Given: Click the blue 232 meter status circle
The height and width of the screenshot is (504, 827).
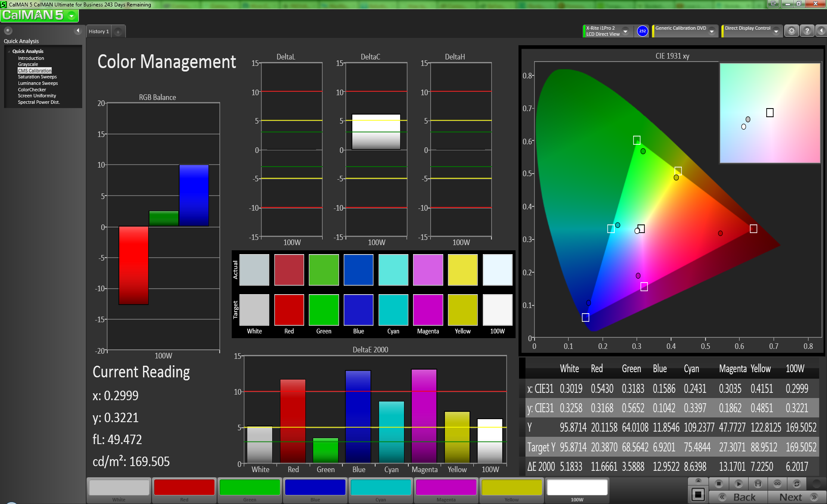Looking at the screenshot, I should coord(642,31).
